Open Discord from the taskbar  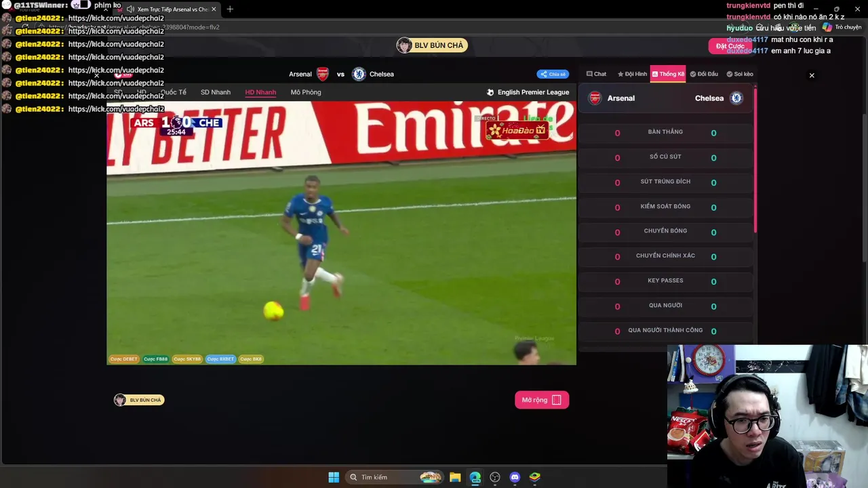coord(515,477)
